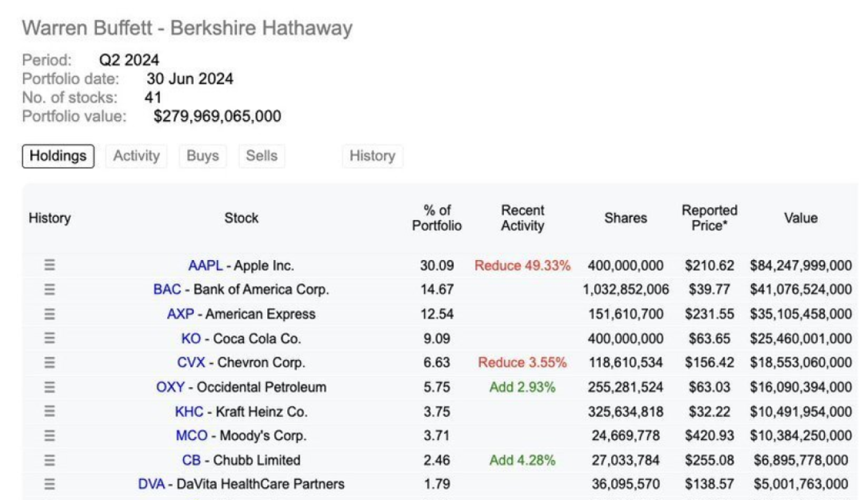This screenshot has width=868, height=500.
Task: Open the OXY ticker link
Action: pyautogui.click(x=170, y=387)
